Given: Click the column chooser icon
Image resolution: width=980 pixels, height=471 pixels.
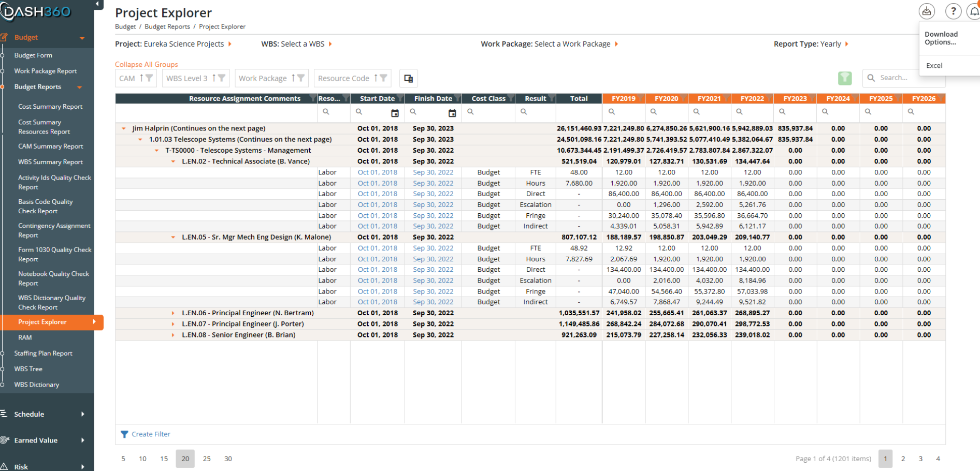Looking at the screenshot, I should click(x=409, y=78).
